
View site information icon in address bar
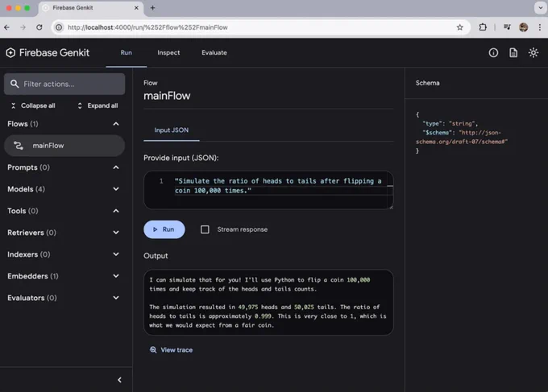coord(59,27)
